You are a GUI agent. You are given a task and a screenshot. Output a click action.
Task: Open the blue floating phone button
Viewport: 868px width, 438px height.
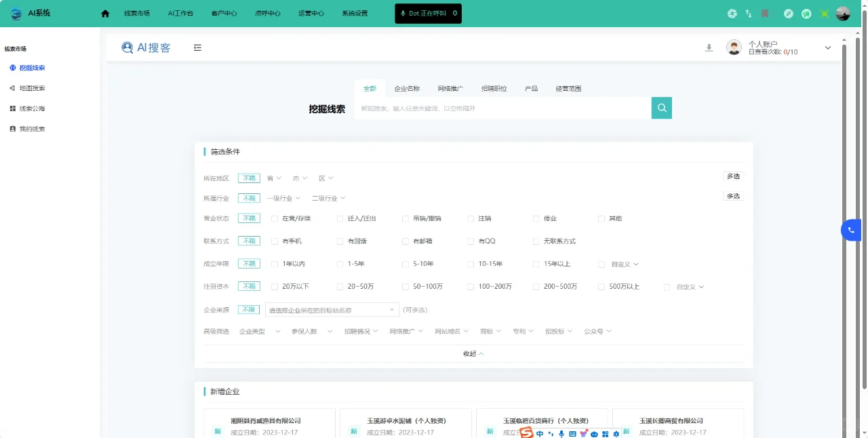(x=851, y=231)
